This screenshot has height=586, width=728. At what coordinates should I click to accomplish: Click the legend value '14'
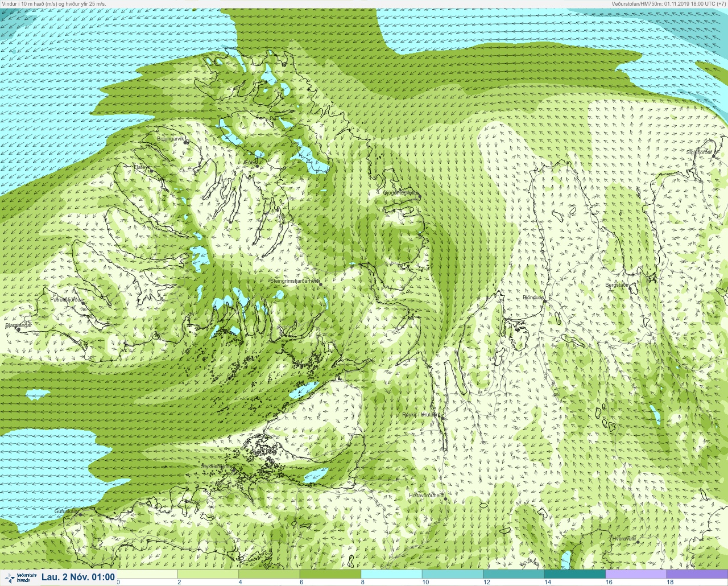pyautogui.click(x=548, y=582)
